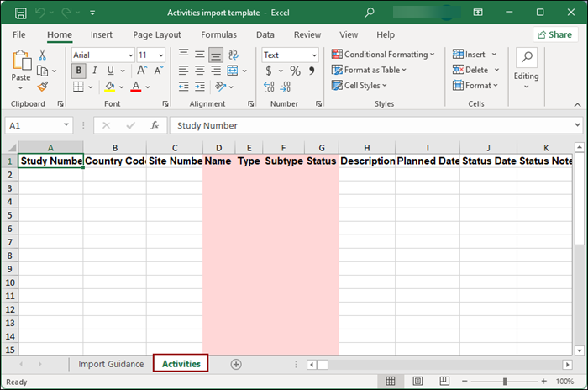Click the Percent Style icon
The image size is (588, 390).
295,71
